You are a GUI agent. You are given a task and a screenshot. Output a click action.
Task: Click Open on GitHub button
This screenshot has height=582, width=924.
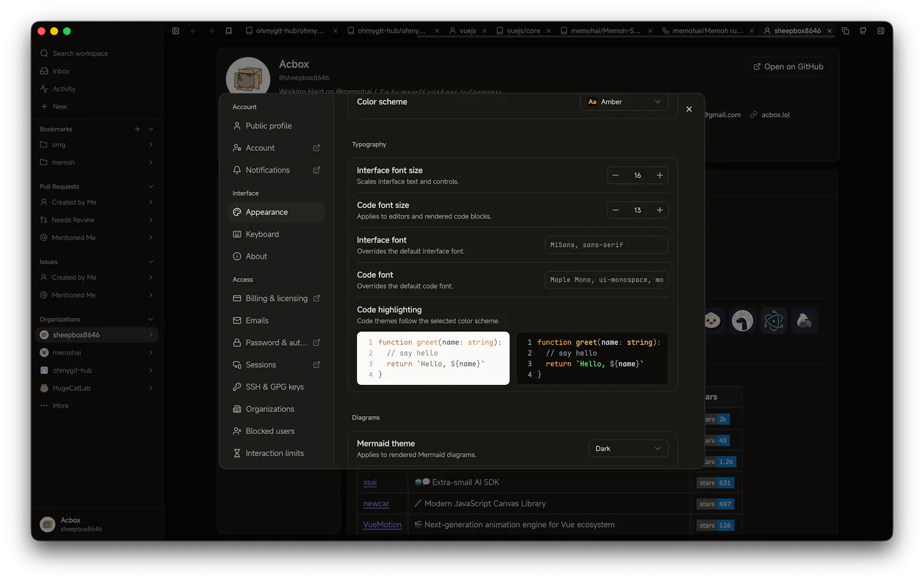(x=788, y=66)
